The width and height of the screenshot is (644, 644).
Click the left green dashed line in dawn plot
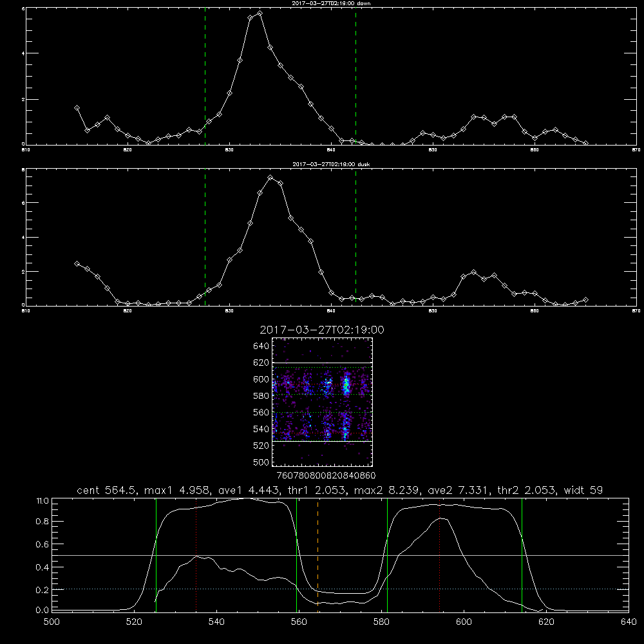pyautogui.click(x=205, y=76)
